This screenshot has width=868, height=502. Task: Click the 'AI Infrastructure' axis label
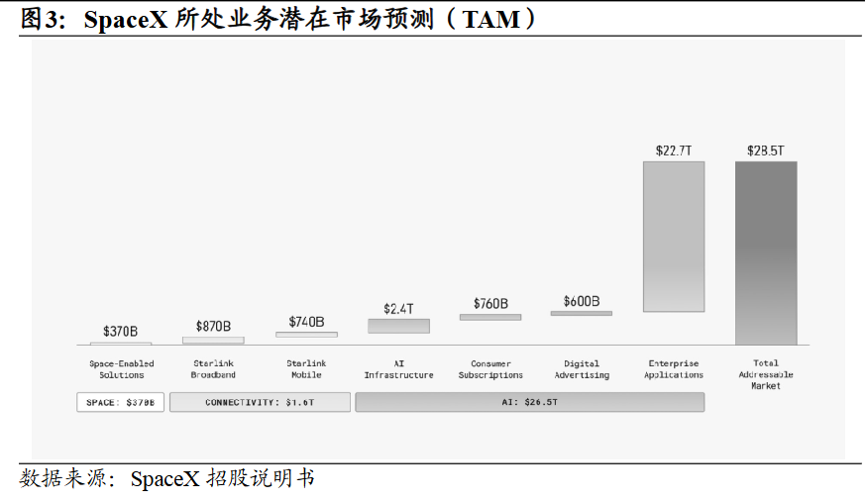(398, 369)
